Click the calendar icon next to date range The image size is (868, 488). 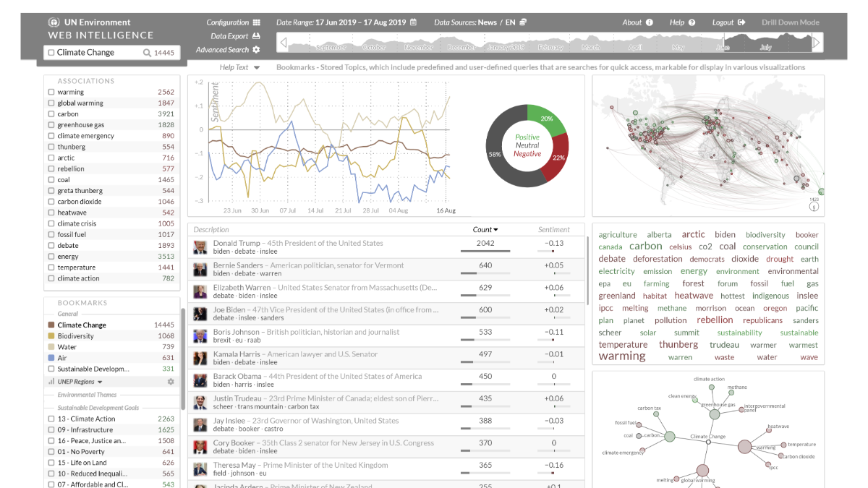coord(413,22)
